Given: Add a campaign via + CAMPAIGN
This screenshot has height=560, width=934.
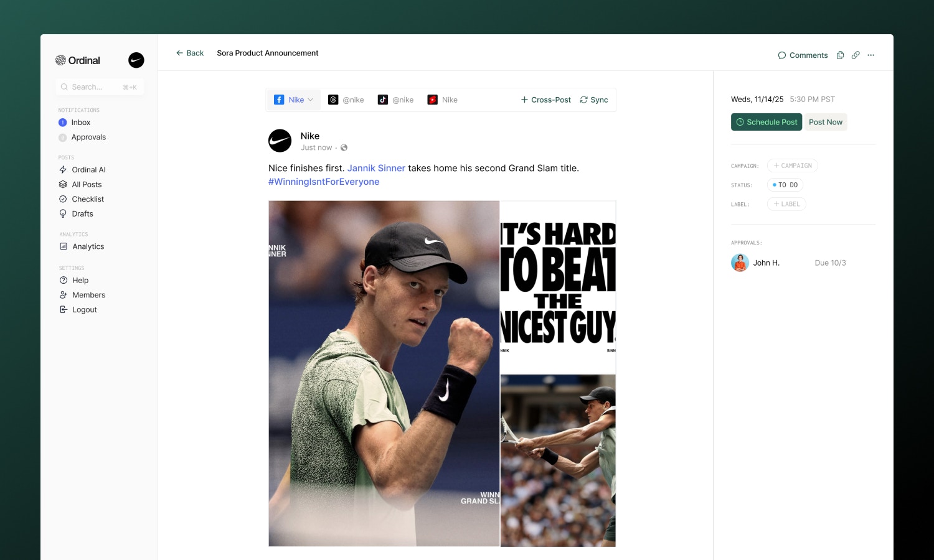Looking at the screenshot, I should (x=793, y=166).
